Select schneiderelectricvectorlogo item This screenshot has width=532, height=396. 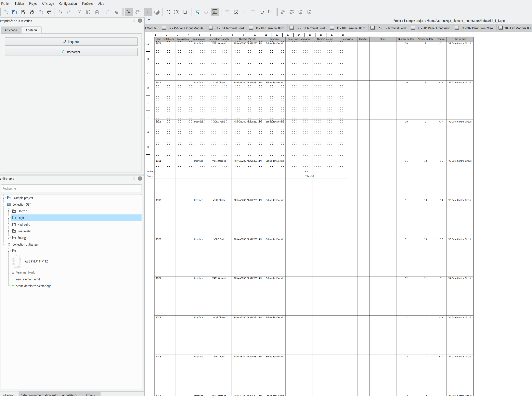pyautogui.click(x=33, y=286)
